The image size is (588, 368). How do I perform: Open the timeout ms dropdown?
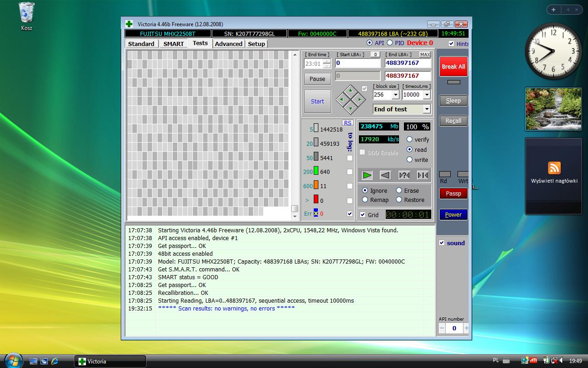tap(427, 95)
